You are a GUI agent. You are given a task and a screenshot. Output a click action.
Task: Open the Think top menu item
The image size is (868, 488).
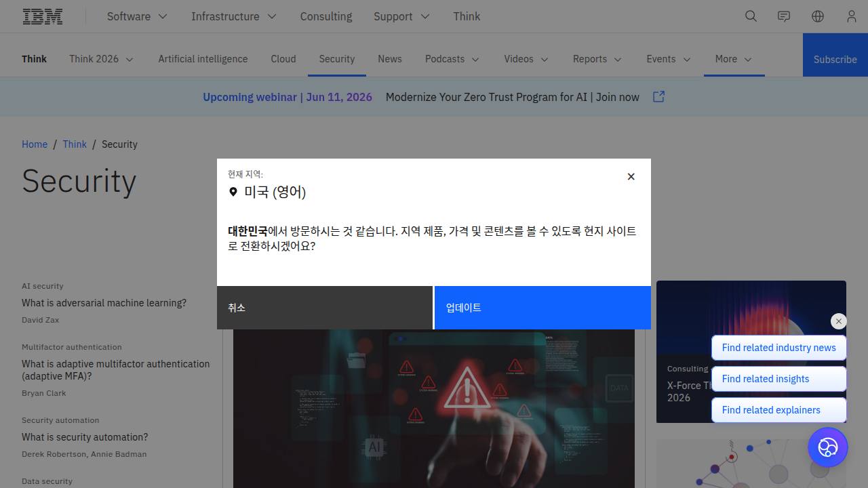click(467, 16)
